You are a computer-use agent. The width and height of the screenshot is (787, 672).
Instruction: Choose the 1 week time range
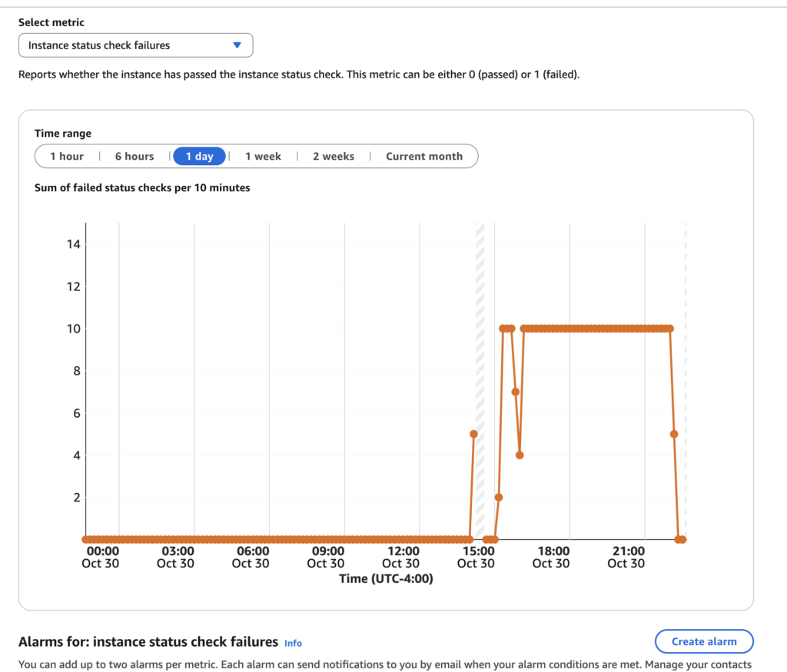pyautogui.click(x=263, y=156)
